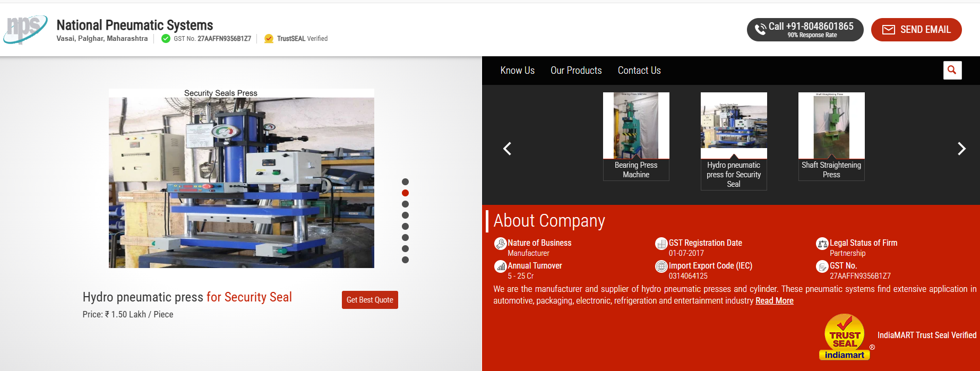Open the search magnifier icon
This screenshot has width=980, height=371.
click(x=952, y=70)
